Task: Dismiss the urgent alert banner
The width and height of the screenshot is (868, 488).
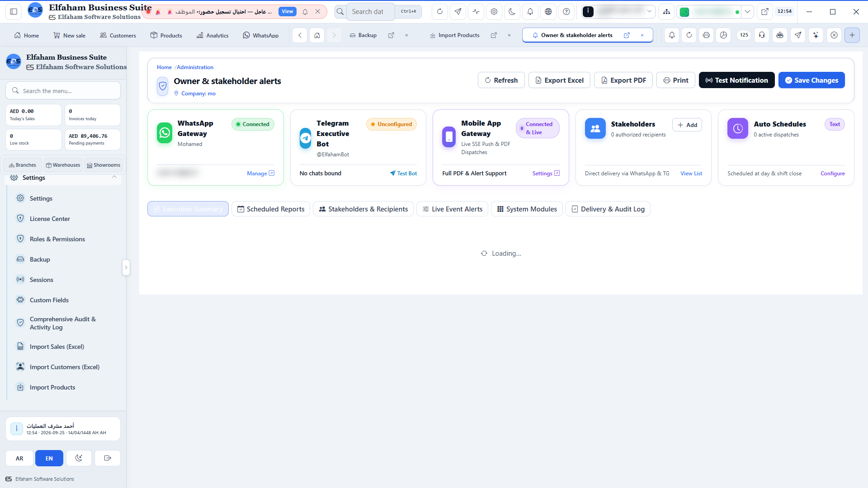Action: [x=318, y=12]
